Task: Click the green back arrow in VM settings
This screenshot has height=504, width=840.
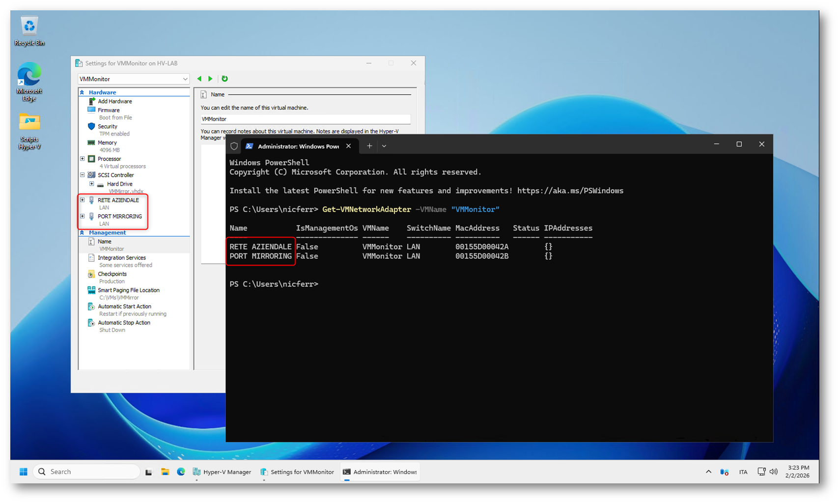Action: coord(199,79)
